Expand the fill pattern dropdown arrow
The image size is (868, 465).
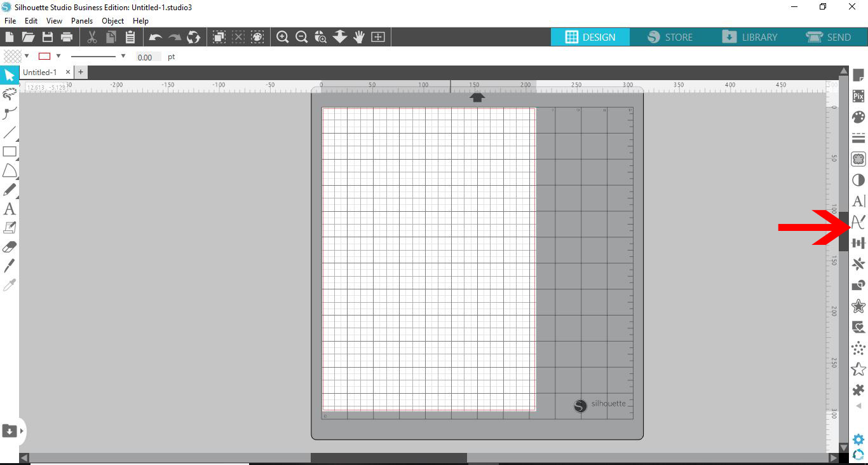(27, 56)
